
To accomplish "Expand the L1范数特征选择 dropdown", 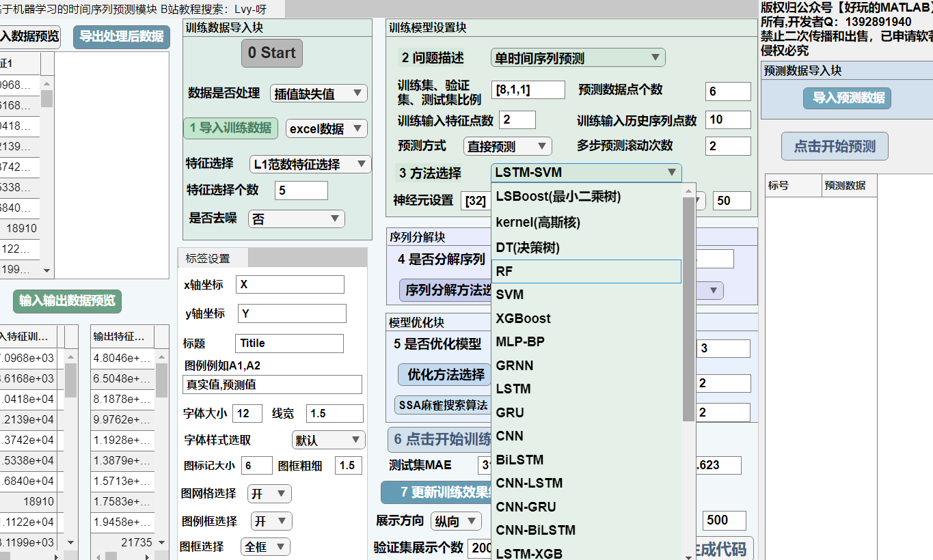I will tap(310, 164).
